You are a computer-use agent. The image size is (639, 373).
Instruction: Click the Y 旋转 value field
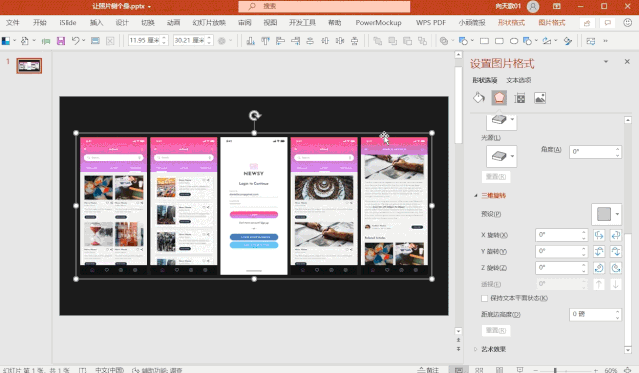561,252
